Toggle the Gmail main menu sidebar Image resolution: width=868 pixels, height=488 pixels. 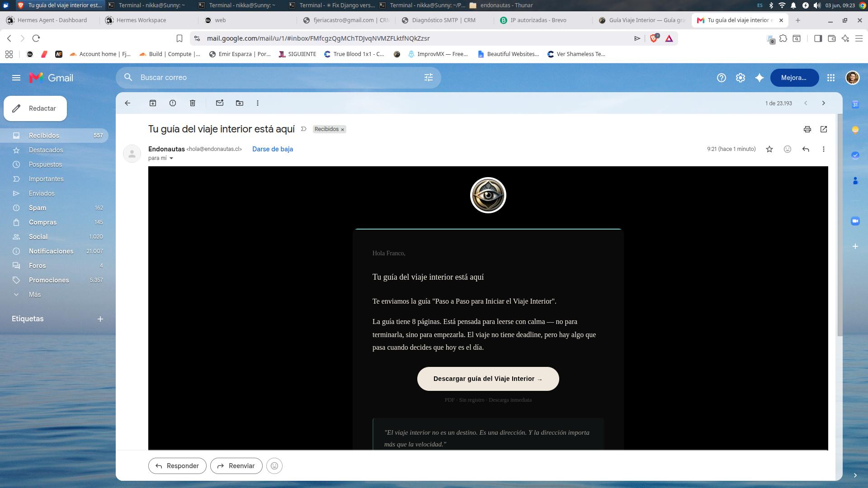coord(16,78)
